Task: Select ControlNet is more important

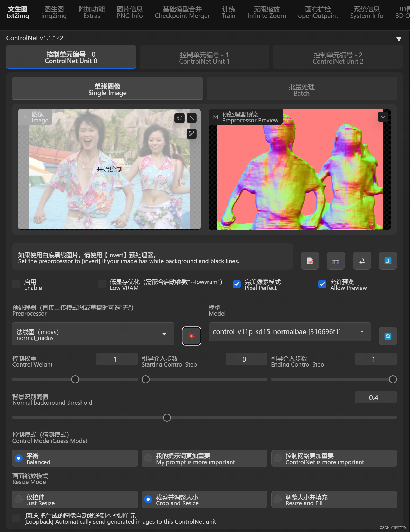Action: point(334,458)
